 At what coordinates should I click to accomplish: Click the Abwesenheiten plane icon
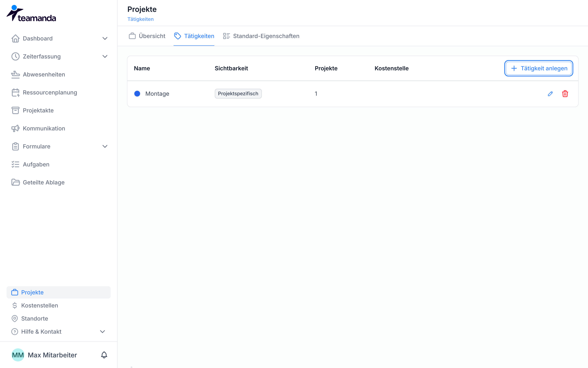(x=15, y=74)
